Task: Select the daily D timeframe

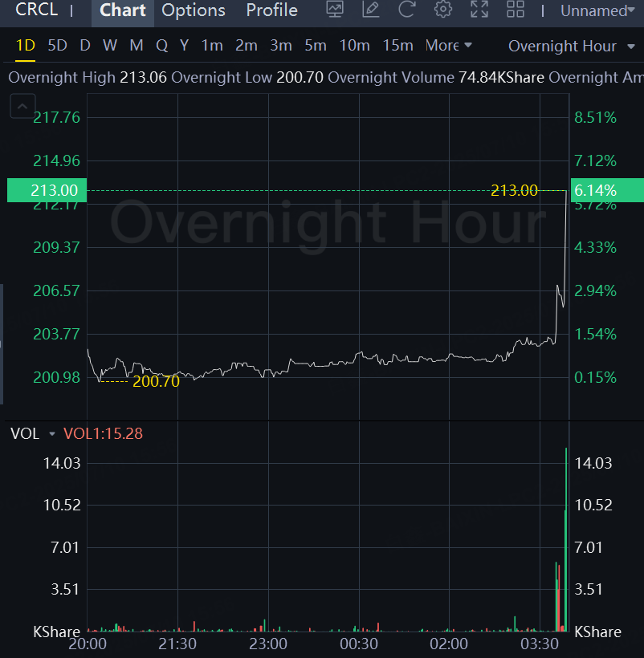Action: [85, 45]
